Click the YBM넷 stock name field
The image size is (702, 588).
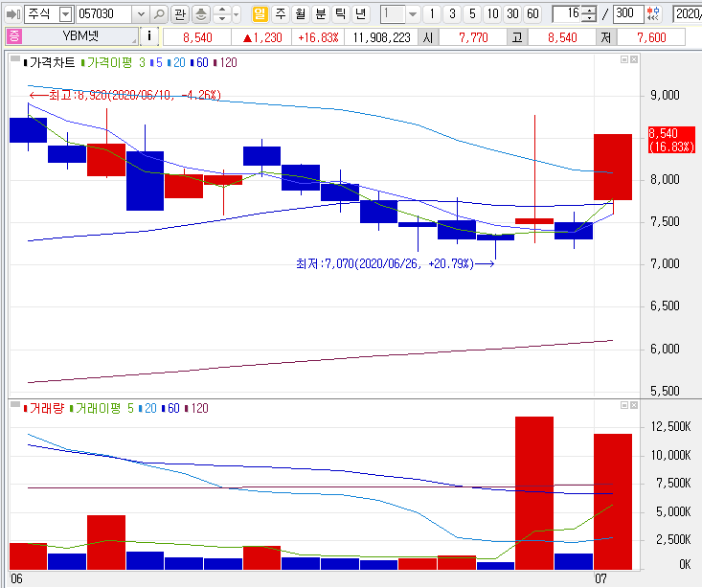pyautogui.click(x=79, y=36)
